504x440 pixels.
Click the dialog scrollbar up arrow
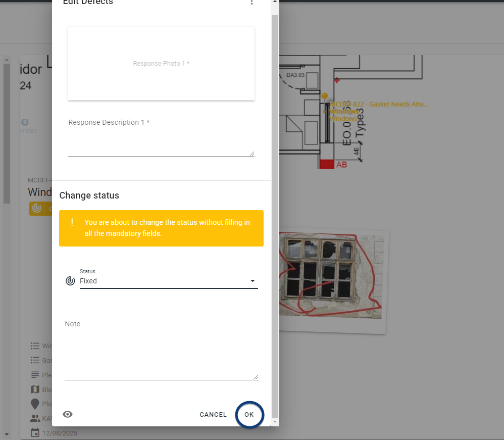275,2
